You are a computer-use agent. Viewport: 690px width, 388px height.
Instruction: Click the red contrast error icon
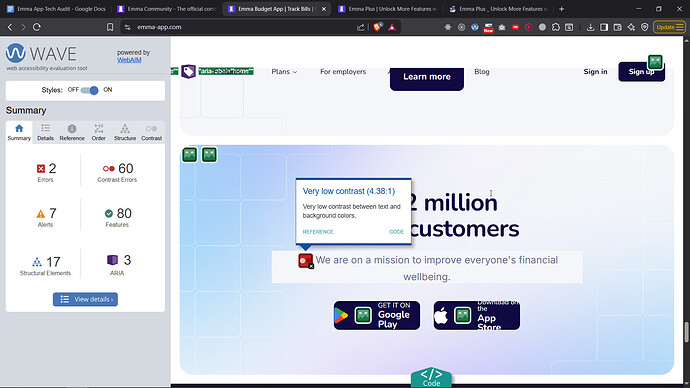pos(305,260)
